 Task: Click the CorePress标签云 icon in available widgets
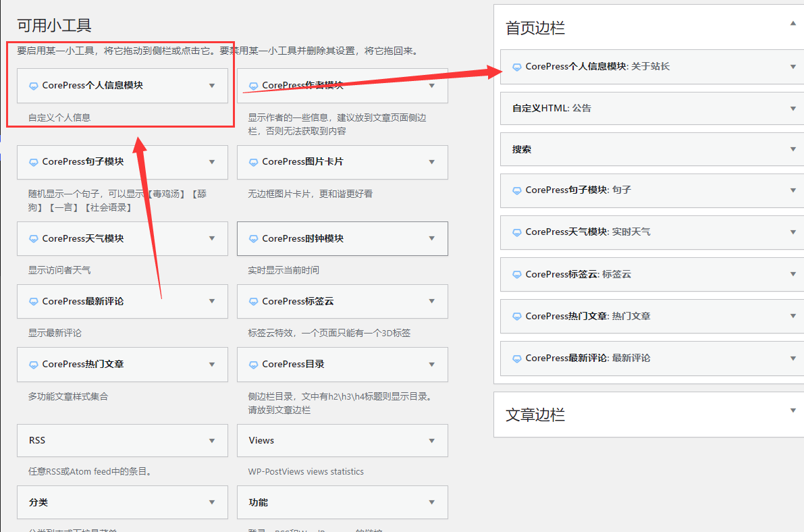(253, 302)
